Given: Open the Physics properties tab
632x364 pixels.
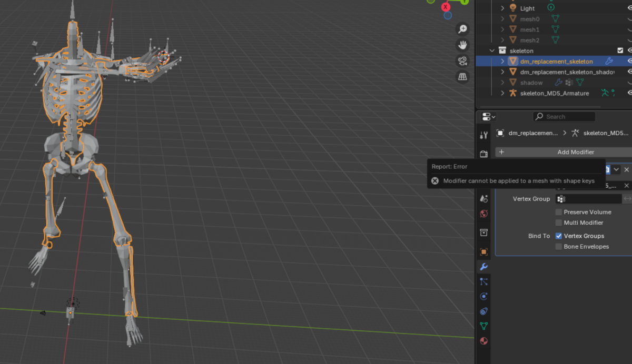Looking at the screenshot, I should tap(483, 297).
